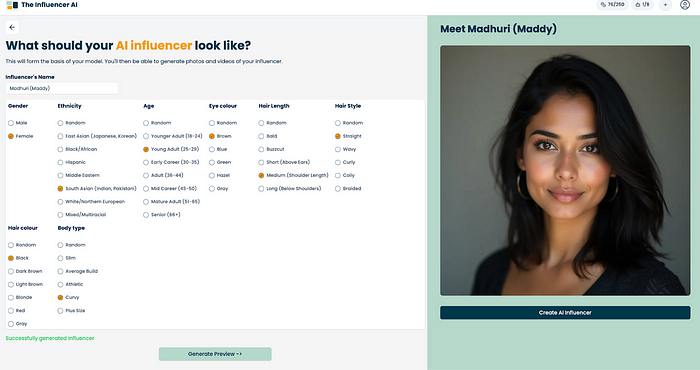Select Average Build body type

78,271
